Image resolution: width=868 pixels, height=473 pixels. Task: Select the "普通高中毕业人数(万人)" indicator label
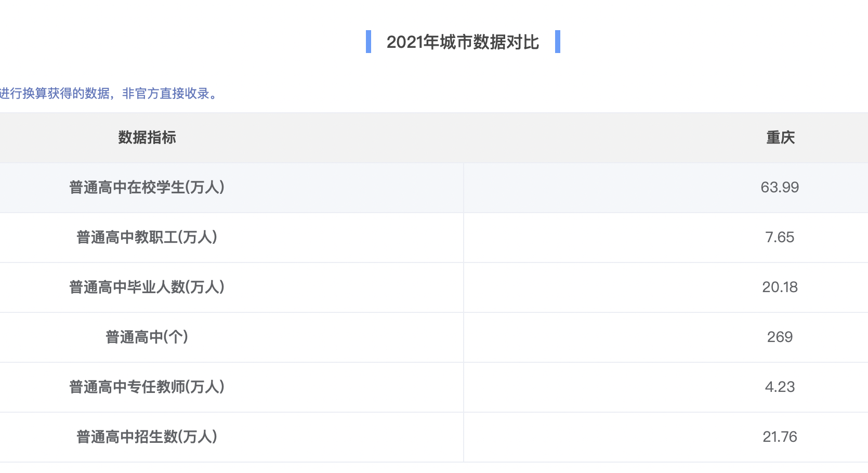click(x=147, y=287)
